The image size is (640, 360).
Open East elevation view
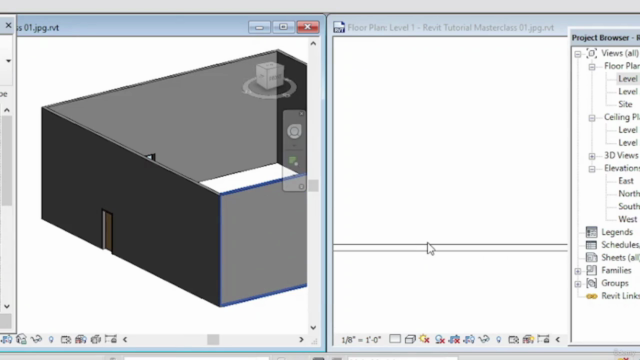626,181
